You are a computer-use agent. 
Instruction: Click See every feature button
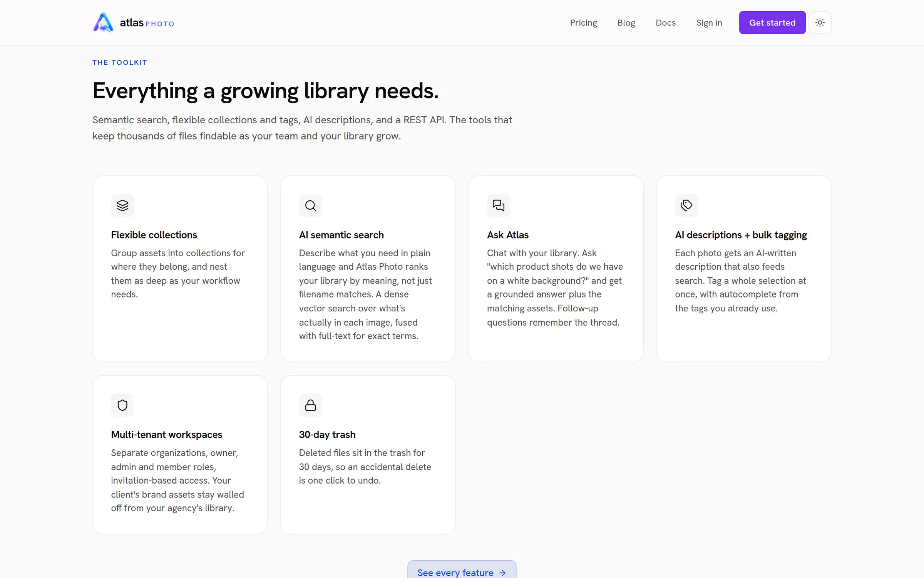pyautogui.click(x=462, y=570)
